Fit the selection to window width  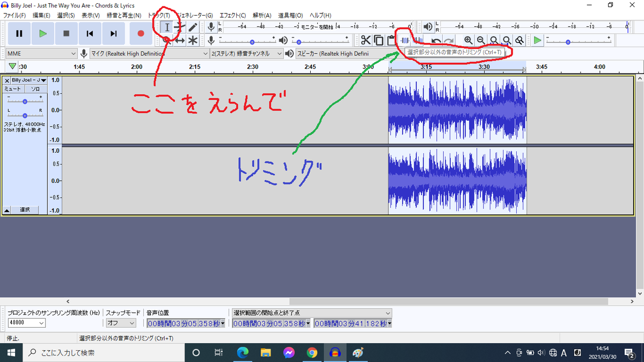(494, 40)
